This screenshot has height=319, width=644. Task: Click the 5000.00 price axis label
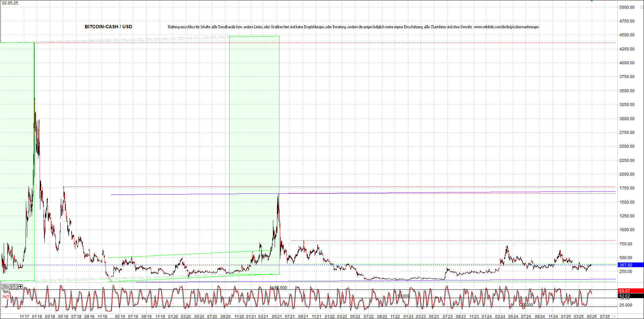coord(627,7)
